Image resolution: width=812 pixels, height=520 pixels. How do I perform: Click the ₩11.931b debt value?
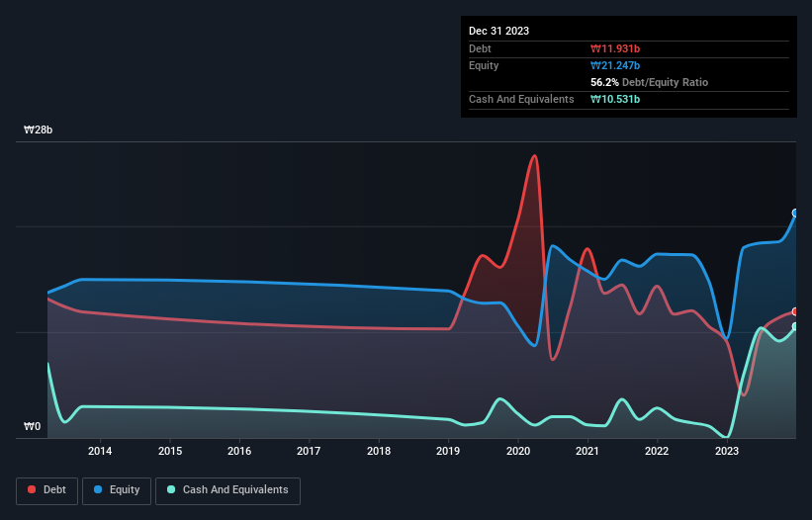[x=615, y=48]
